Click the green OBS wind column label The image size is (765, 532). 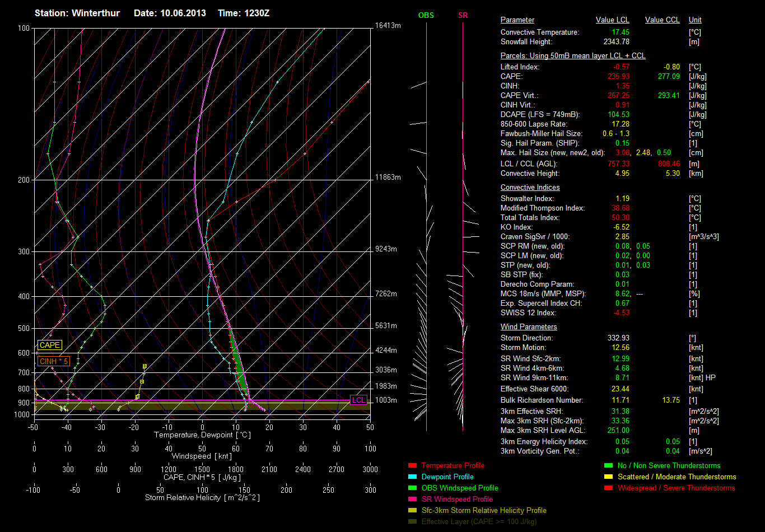pyautogui.click(x=426, y=16)
